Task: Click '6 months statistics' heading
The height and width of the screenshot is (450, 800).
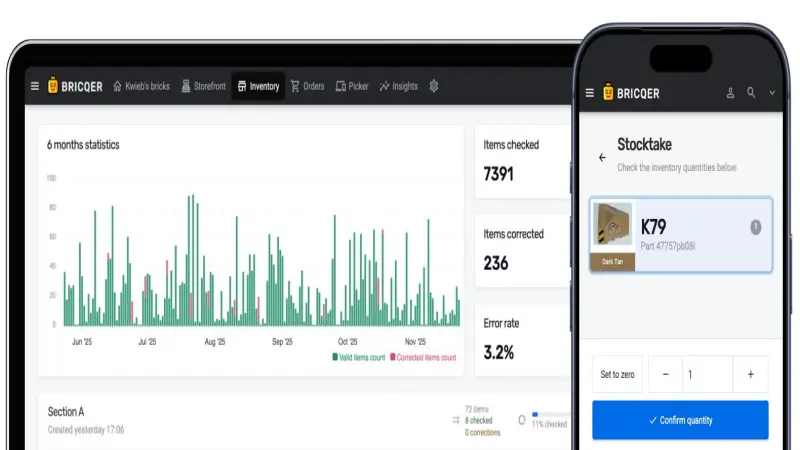Action: pos(83,145)
